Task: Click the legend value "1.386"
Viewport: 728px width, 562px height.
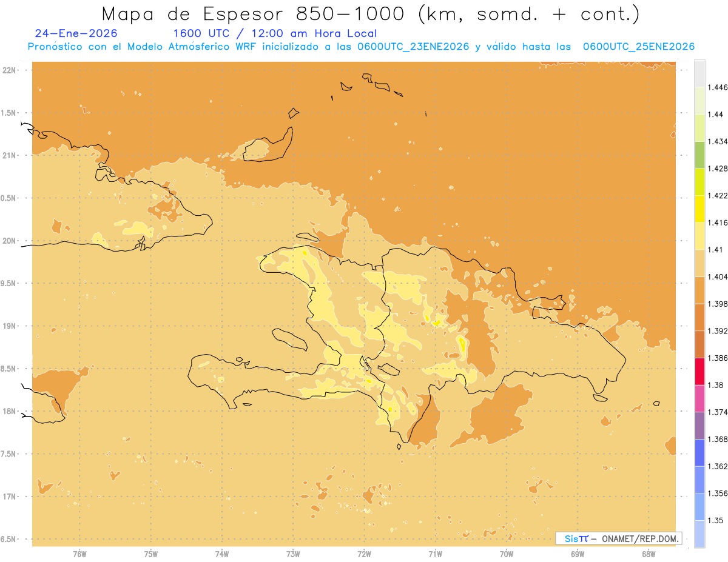Action: coord(717,358)
